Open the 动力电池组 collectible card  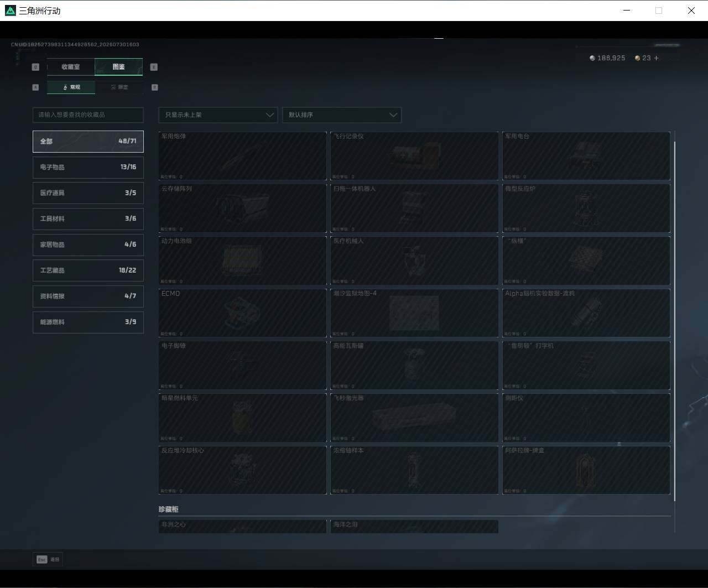click(x=242, y=261)
